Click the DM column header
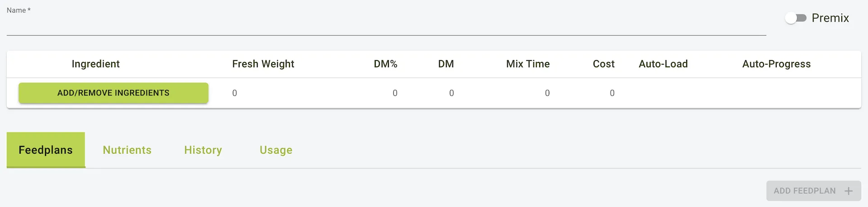The height and width of the screenshot is (207, 868). click(446, 64)
